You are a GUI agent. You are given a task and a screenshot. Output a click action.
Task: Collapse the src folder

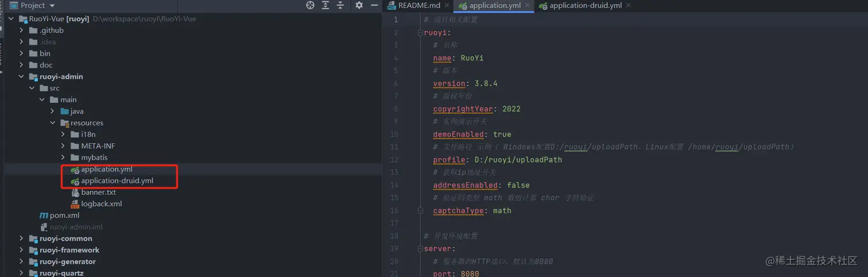32,88
